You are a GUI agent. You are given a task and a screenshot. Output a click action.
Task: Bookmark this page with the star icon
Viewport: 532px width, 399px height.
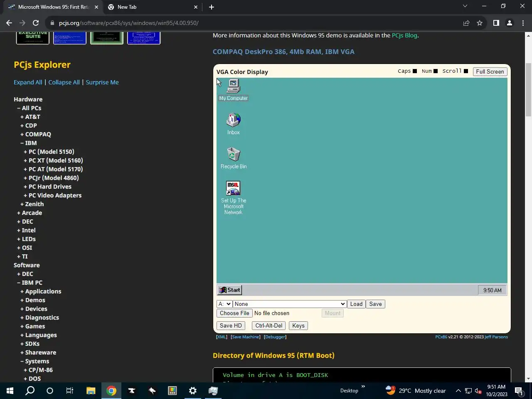pos(480,23)
